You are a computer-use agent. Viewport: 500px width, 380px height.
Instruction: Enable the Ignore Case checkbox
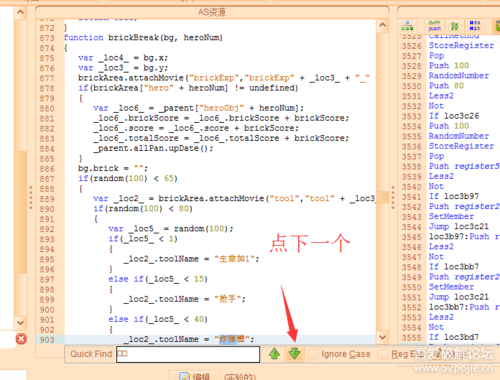(x=313, y=354)
